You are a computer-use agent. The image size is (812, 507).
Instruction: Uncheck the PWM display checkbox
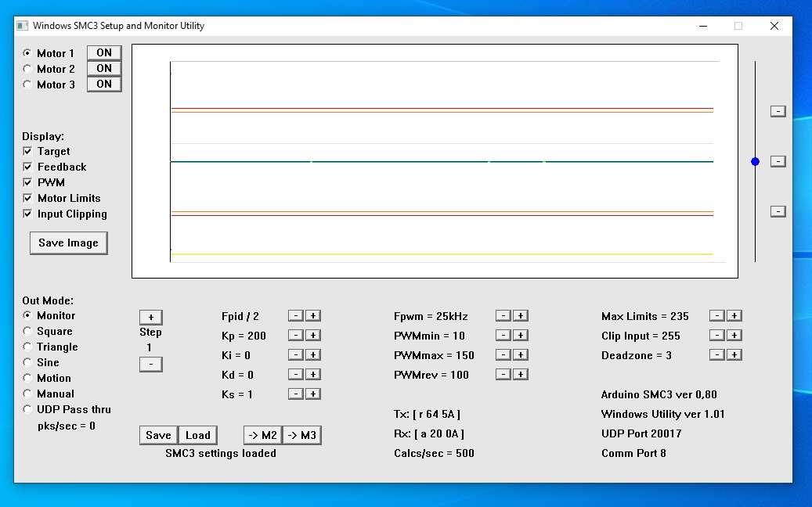[27, 182]
